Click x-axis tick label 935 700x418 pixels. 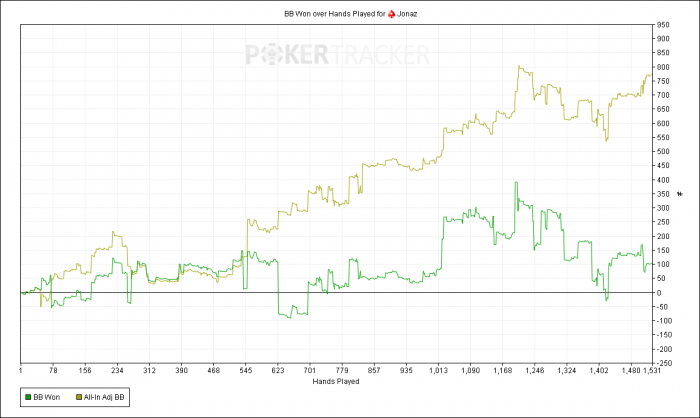(x=406, y=370)
